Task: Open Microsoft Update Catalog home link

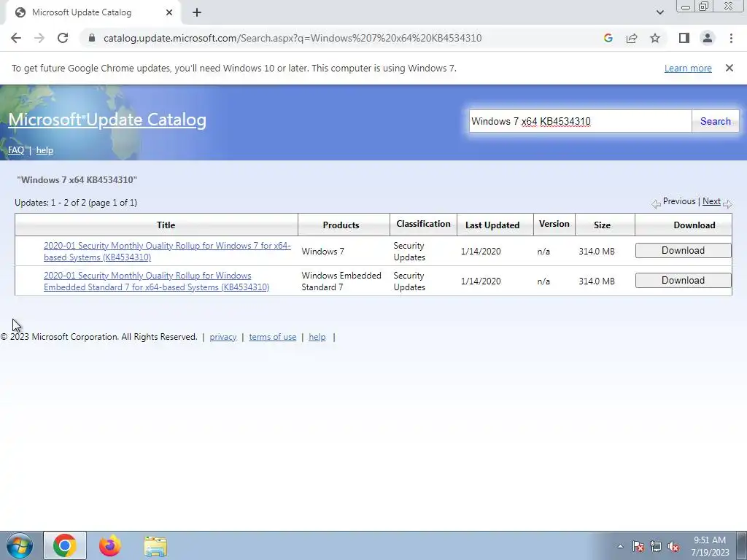Action: (x=107, y=120)
